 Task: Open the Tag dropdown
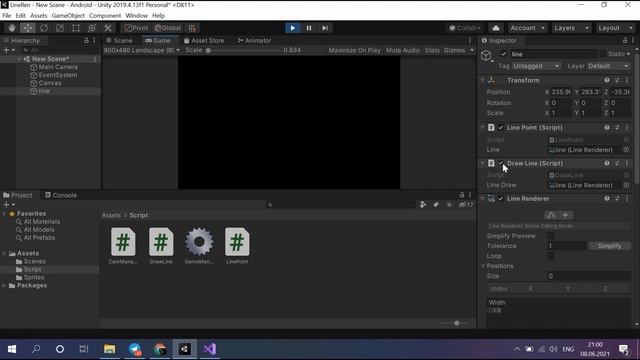[536, 66]
